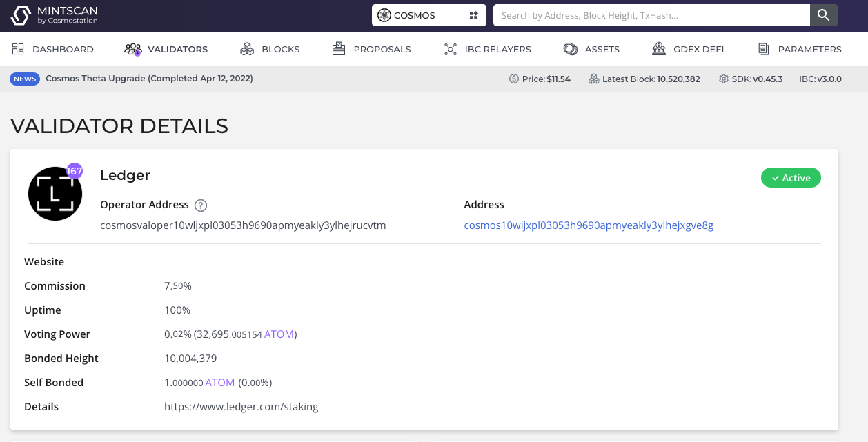Click the Operator Address help icon

(201, 205)
